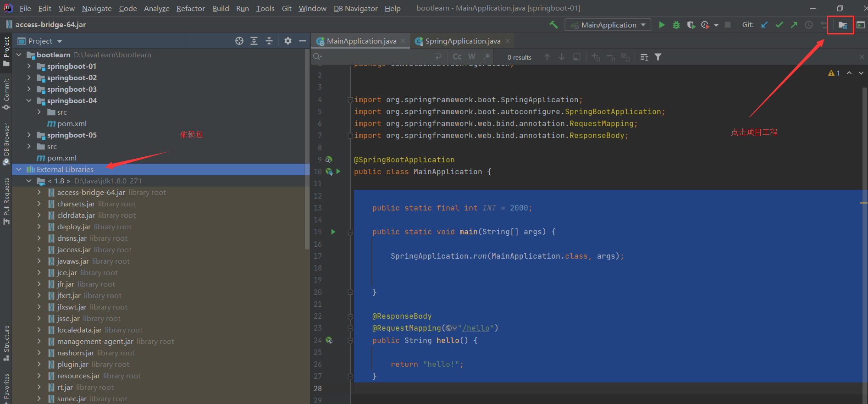Fold the main method at line 15
The image size is (868, 404).
(350, 232)
